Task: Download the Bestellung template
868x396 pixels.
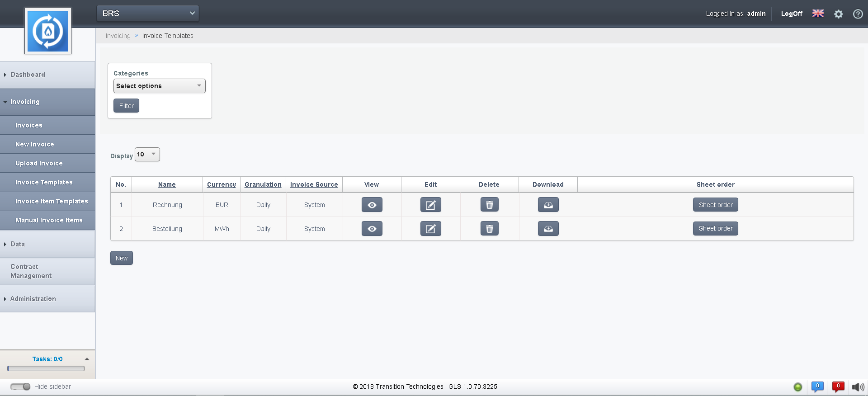Action: (548, 229)
